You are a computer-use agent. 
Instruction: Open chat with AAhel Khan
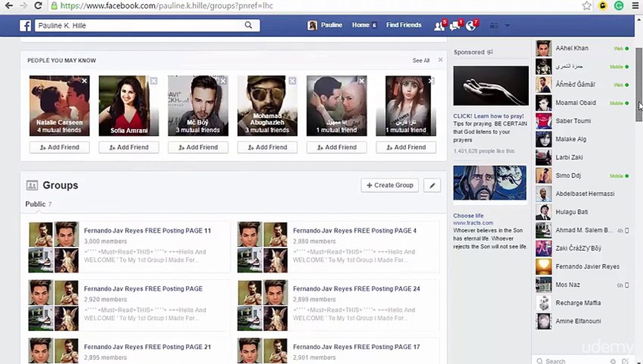pos(582,49)
